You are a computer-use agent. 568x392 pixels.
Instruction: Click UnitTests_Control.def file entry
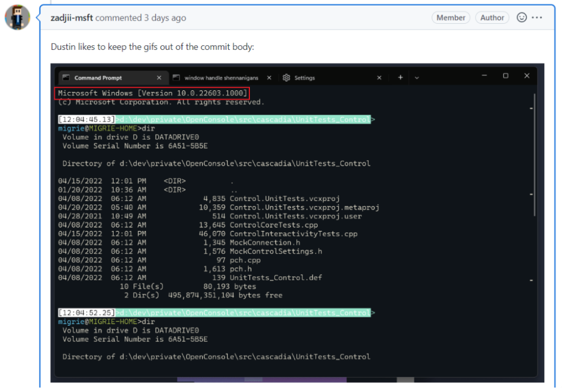pyautogui.click(x=275, y=277)
